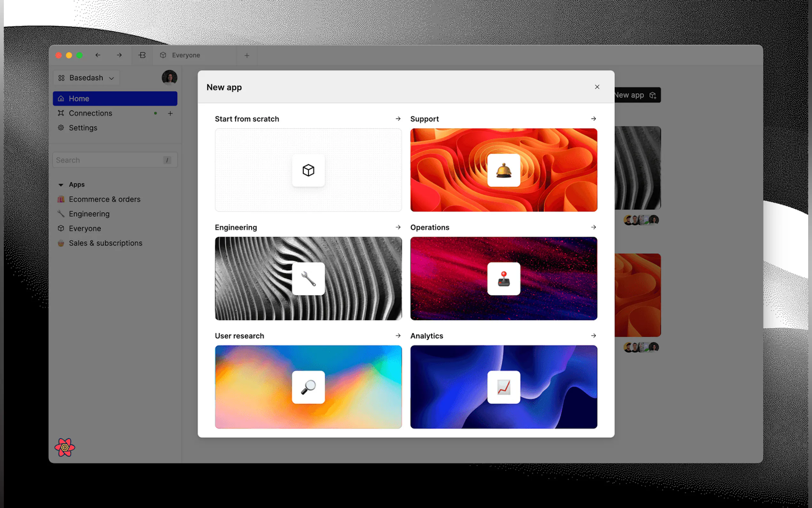Open a new tab with plus button
Image resolution: width=812 pixels, height=508 pixels.
click(247, 55)
